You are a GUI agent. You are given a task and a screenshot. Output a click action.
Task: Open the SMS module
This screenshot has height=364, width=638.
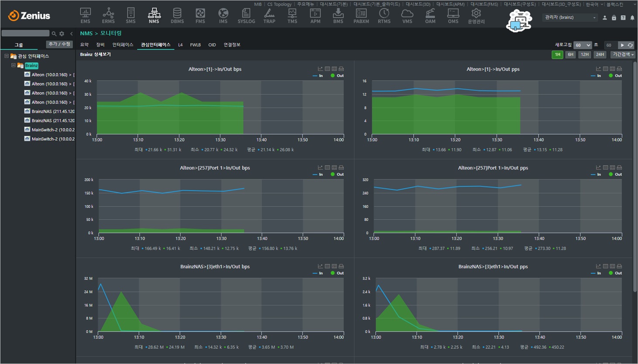coord(130,16)
